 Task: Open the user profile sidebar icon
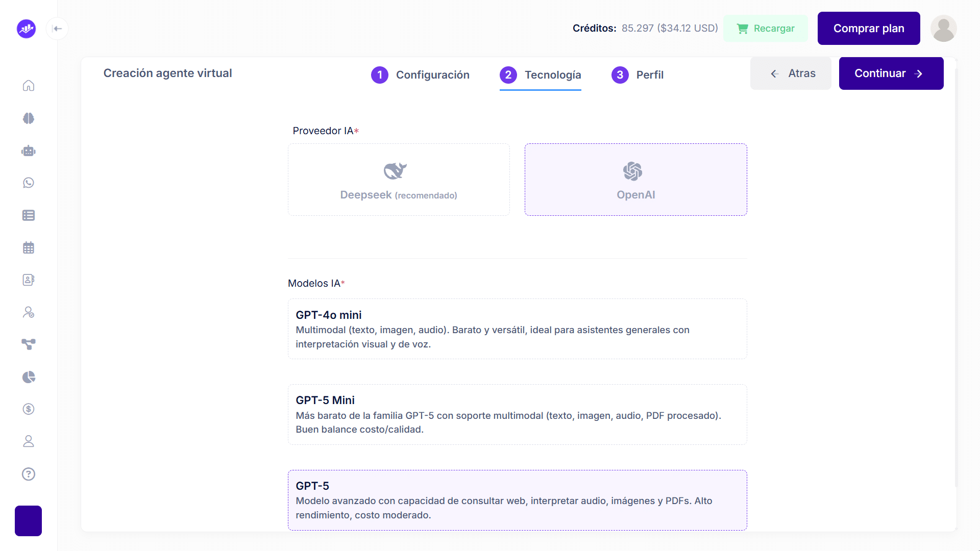(x=29, y=441)
